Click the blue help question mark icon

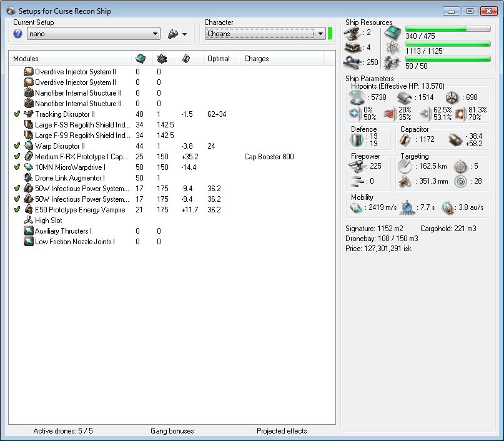point(18,34)
